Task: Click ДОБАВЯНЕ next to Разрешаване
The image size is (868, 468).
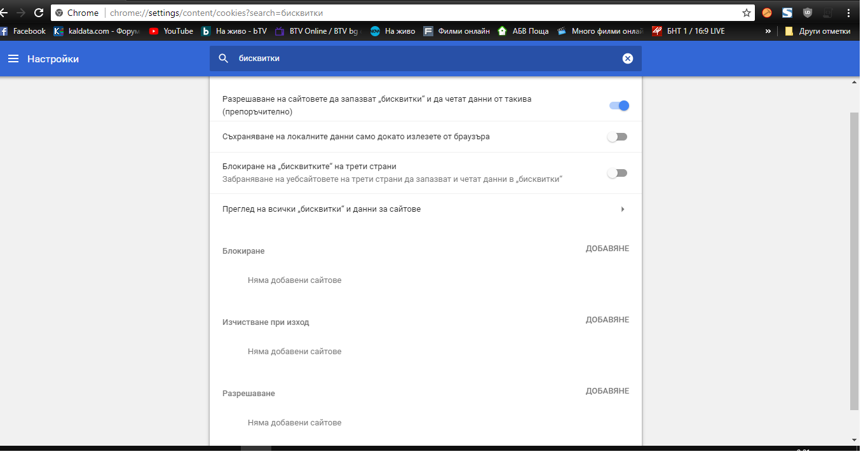Action: (x=607, y=391)
